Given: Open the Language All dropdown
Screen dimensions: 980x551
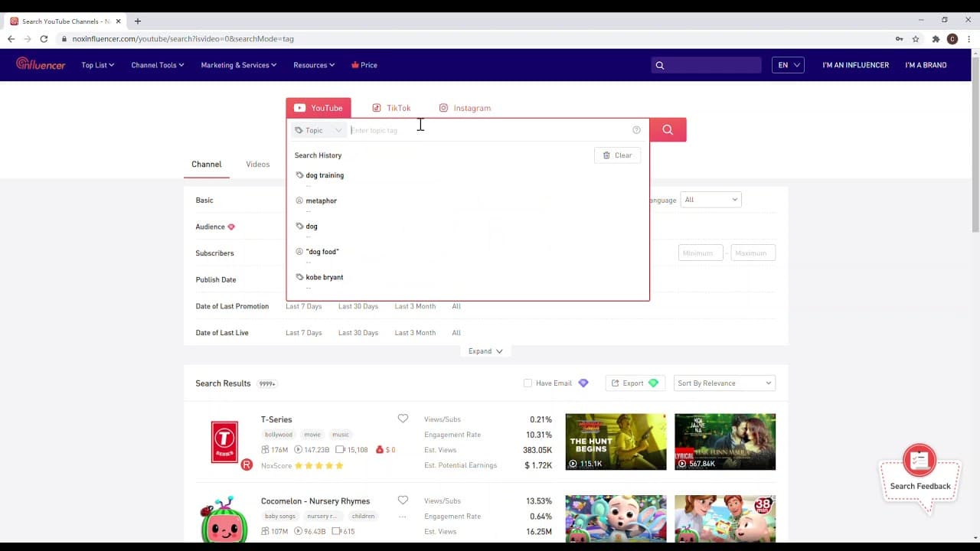Looking at the screenshot, I should click(711, 200).
